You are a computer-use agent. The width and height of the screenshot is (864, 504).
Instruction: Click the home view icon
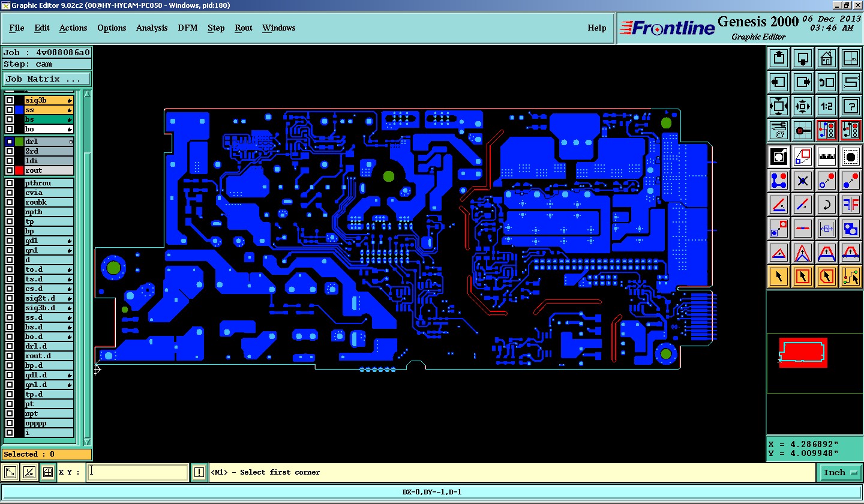click(x=827, y=58)
